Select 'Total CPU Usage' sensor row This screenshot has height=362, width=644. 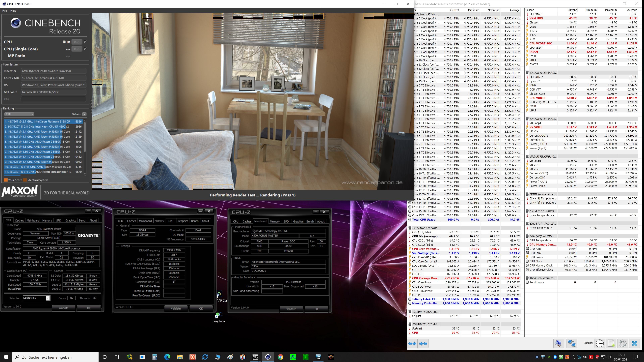464,220
